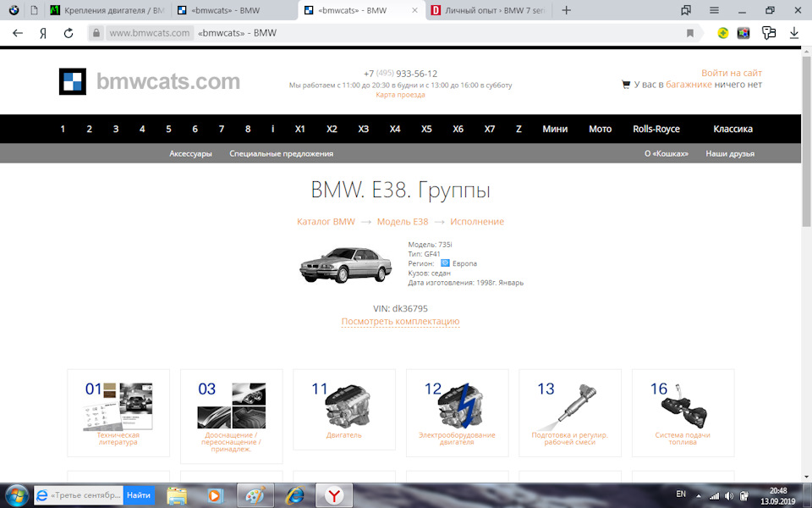
Task: Click Модель E38 breadcrumb
Action: pyautogui.click(x=403, y=221)
